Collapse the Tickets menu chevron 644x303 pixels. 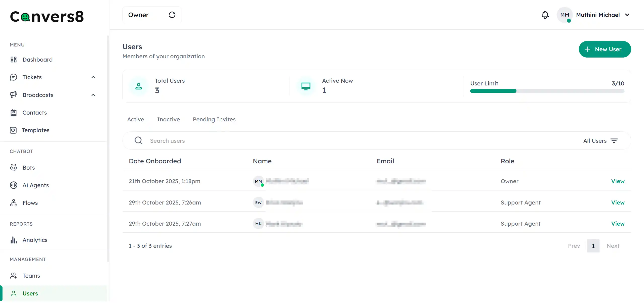(93, 77)
